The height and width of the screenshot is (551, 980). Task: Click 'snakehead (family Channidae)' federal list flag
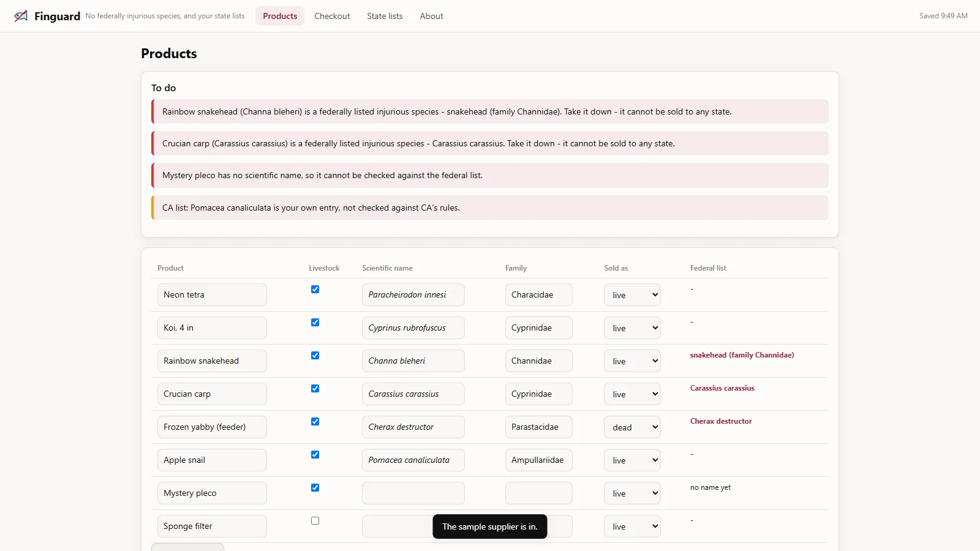coord(742,355)
